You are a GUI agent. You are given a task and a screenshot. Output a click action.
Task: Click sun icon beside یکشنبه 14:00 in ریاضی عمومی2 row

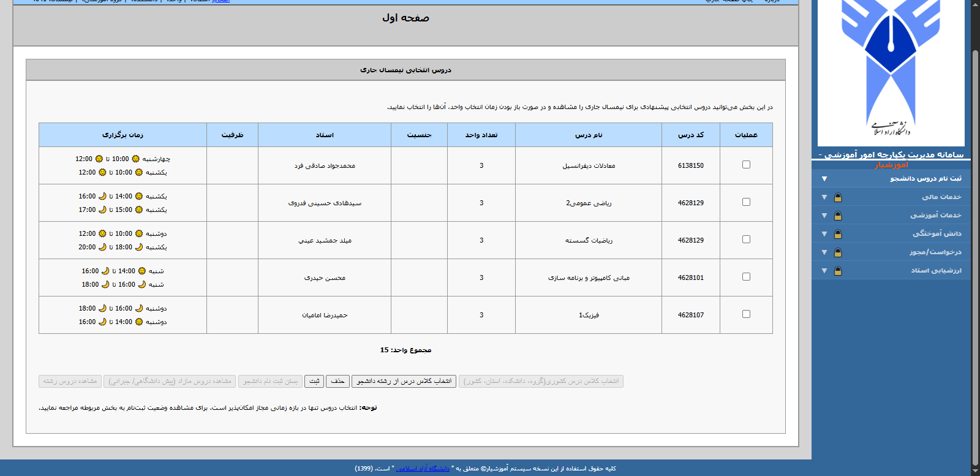pyautogui.click(x=139, y=196)
